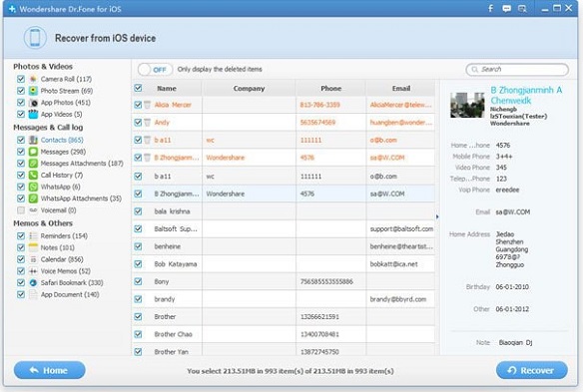This screenshot has width=583, height=392.
Task: Sort by the Company column header
Action: tap(249, 89)
